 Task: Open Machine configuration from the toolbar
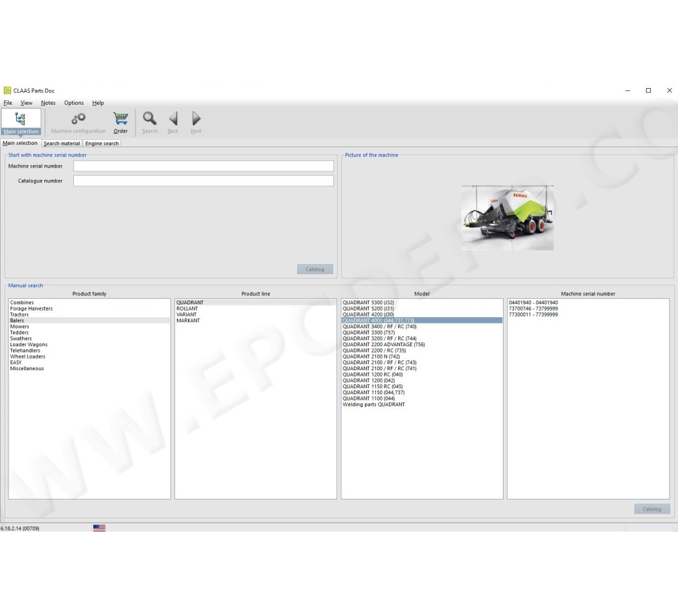(x=78, y=123)
